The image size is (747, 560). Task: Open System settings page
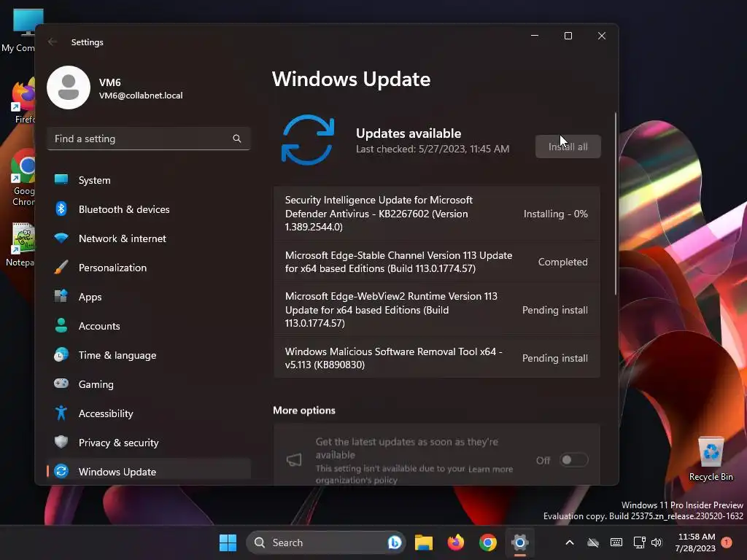tap(149, 180)
